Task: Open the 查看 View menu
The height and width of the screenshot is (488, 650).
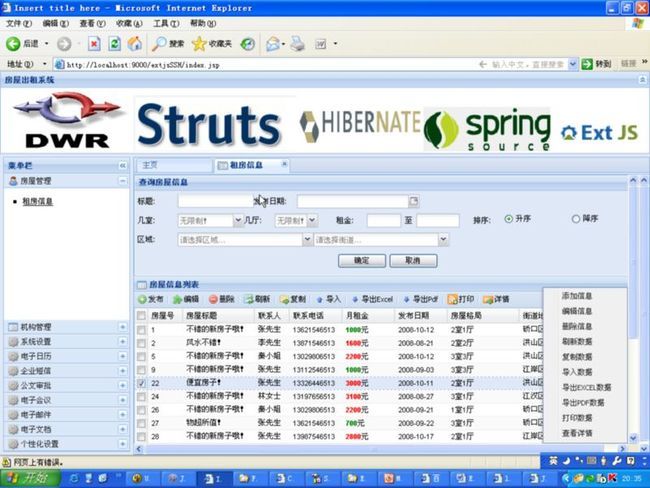Action: tap(92, 24)
